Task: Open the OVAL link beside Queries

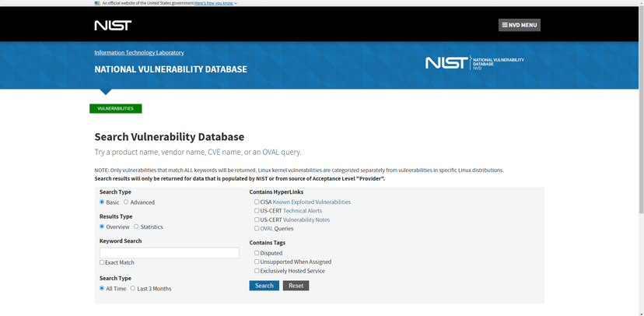Action: 267,229
